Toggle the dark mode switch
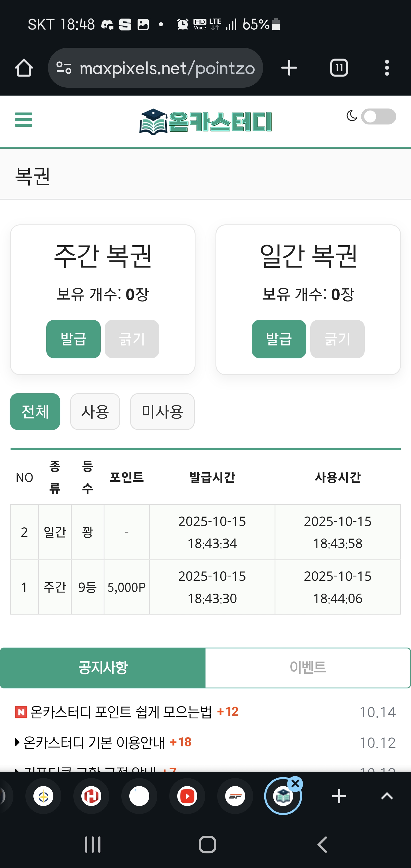 coord(378,116)
